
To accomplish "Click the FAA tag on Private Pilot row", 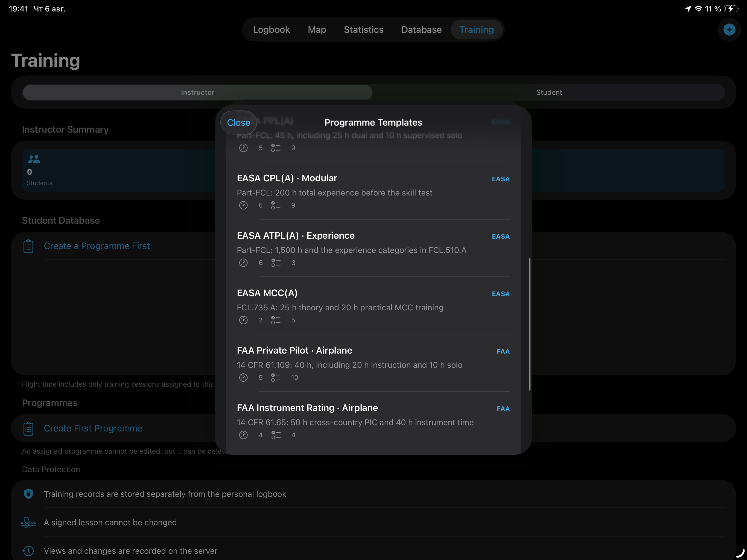I will point(503,351).
